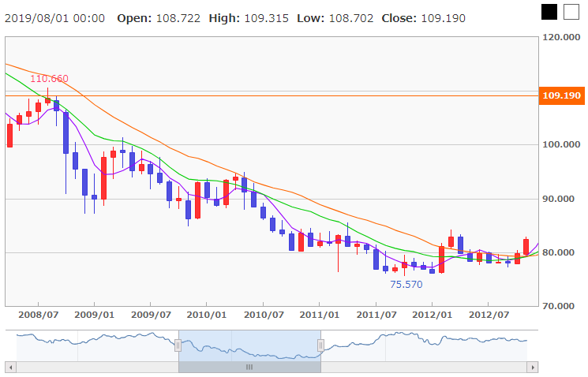588x377 pixels.
Task: Click the 2009/07 date axis label
Action: click(151, 315)
